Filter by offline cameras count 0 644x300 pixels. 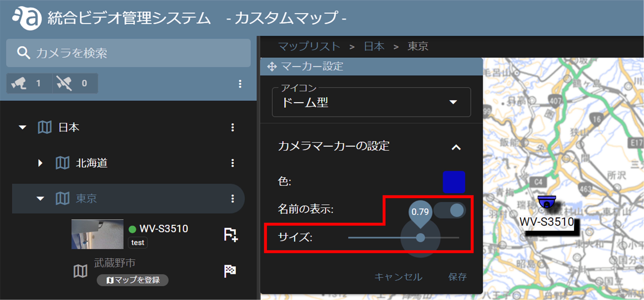(x=75, y=83)
